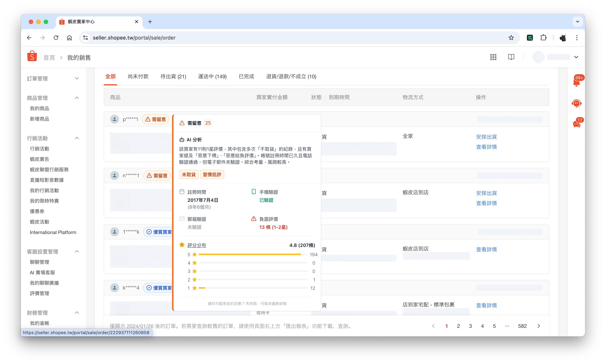Click the 習慣低評 tag in popup

[x=212, y=175]
